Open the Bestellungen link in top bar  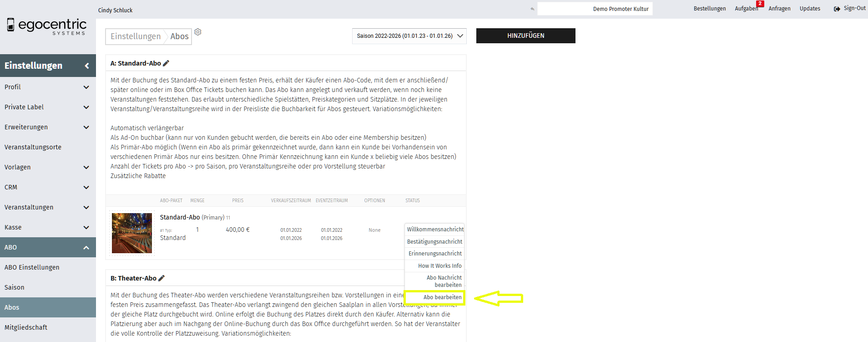[x=709, y=9]
